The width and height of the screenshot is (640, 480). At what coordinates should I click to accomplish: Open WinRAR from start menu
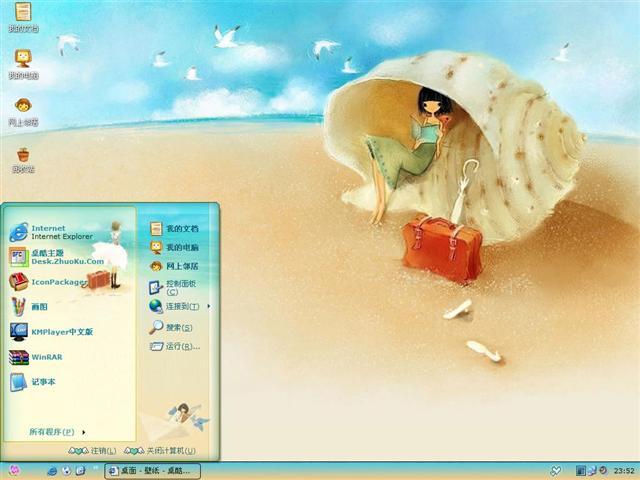(36, 357)
